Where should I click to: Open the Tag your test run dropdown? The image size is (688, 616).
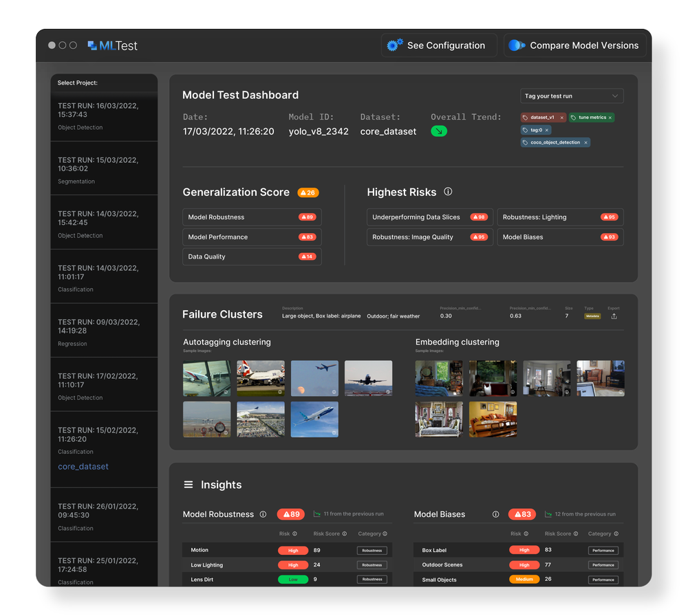(x=571, y=96)
